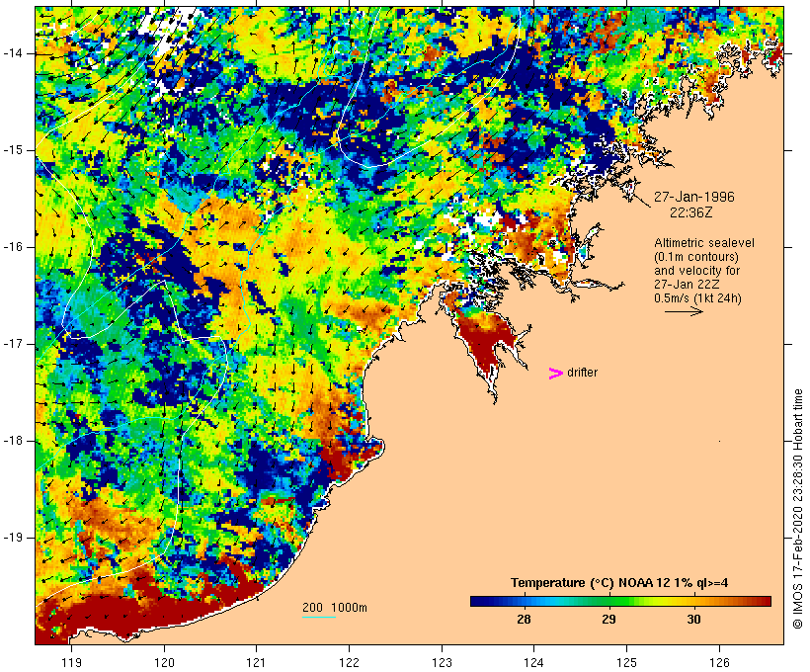
Task: Click the 'Temperature (°C) NOAA 12 1% ql>=4' title
Action: pyautogui.click(x=619, y=583)
